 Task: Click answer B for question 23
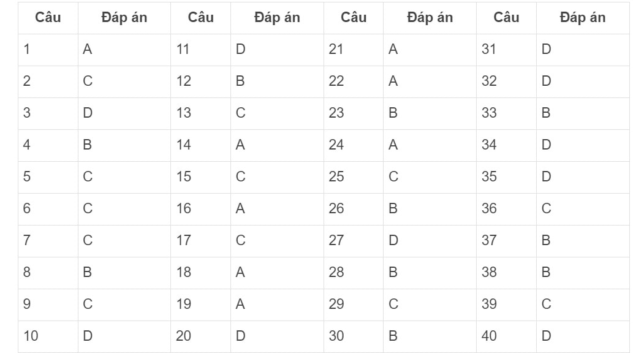[x=430, y=113]
